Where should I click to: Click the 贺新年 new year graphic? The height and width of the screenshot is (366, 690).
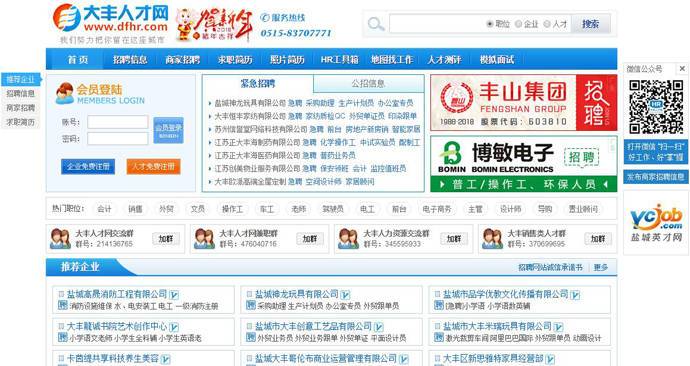pyautogui.click(x=214, y=25)
